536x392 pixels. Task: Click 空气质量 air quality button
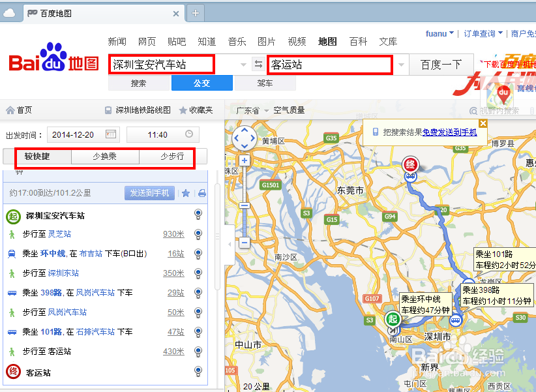(x=289, y=110)
